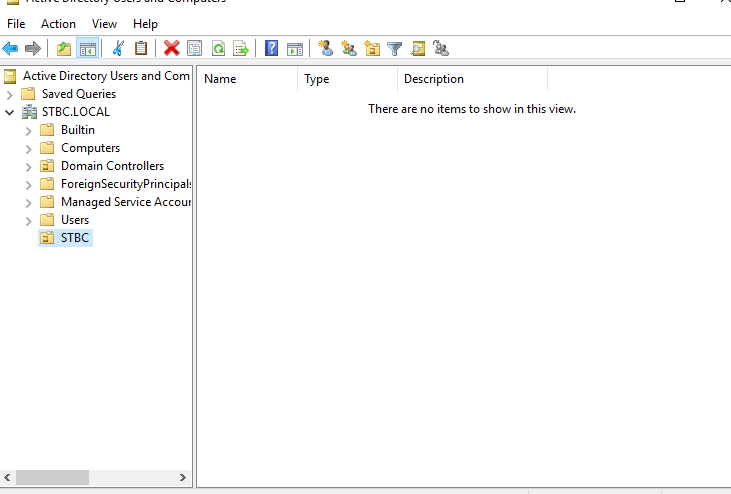Open Properties from toolbar icon
This screenshot has width=731, height=494.
[194, 48]
